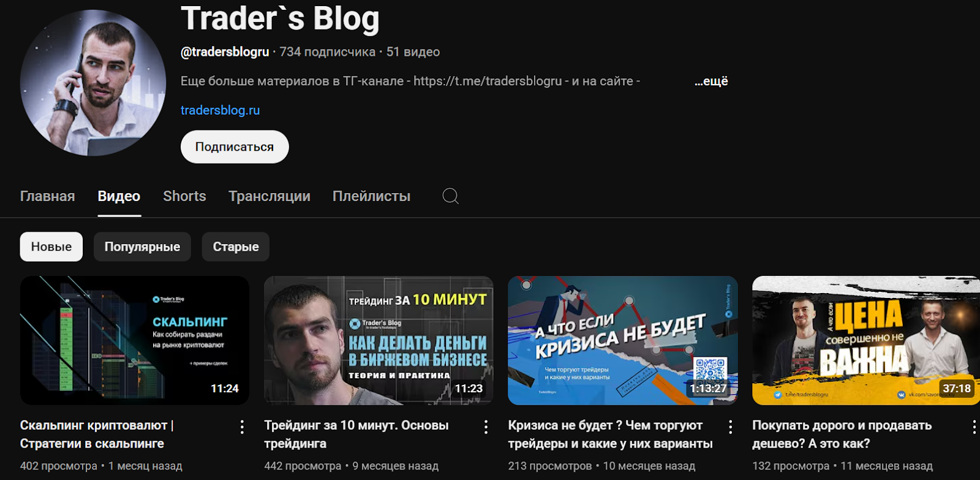The image size is (980, 480).
Task: Open the tradersblog.ru website link
Action: [221, 110]
